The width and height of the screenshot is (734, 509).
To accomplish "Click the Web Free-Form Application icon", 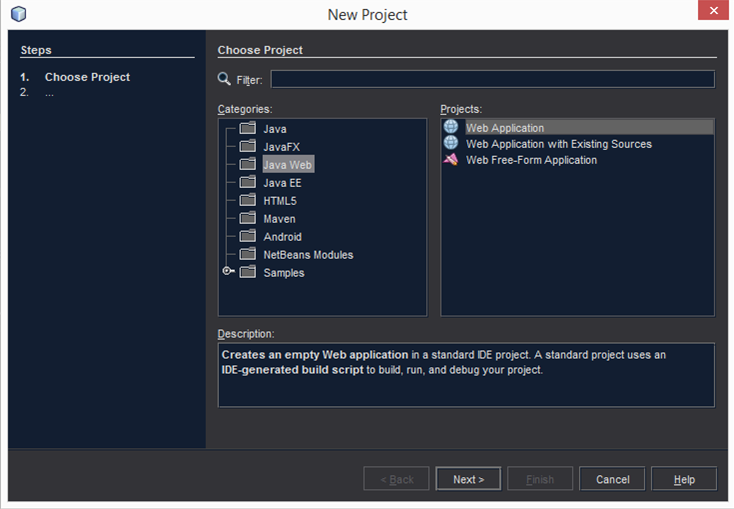I will click(451, 160).
